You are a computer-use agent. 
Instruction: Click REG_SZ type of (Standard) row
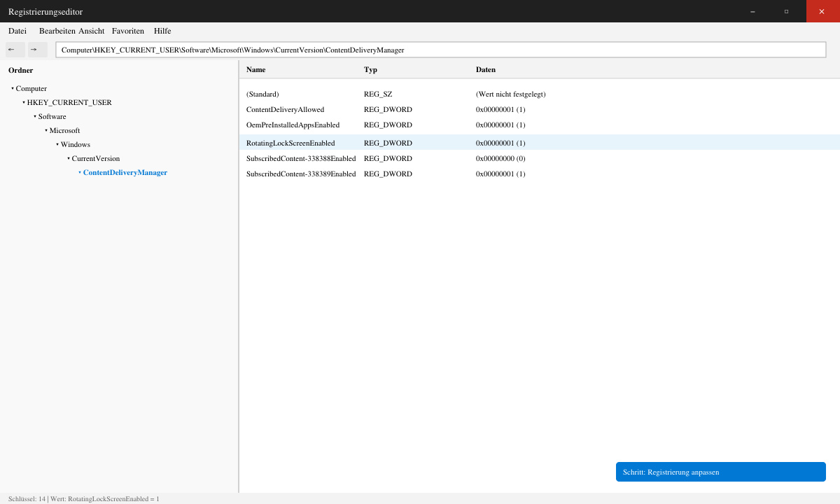(378, 94)
